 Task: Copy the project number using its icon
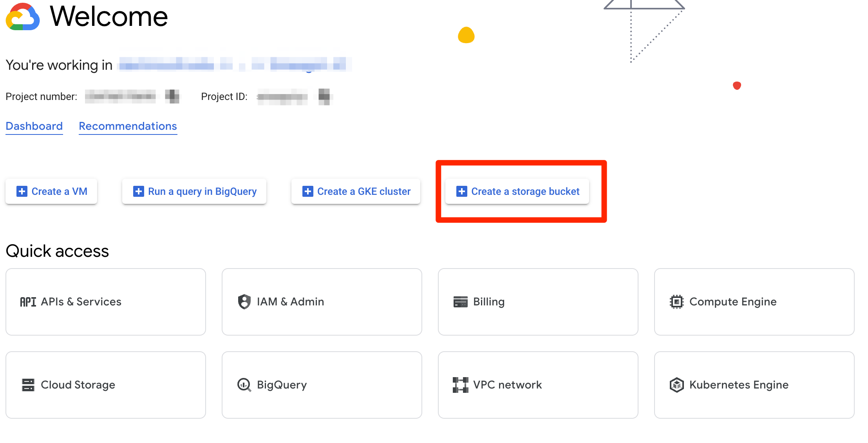pyautogui.click(x=172, y=96)
